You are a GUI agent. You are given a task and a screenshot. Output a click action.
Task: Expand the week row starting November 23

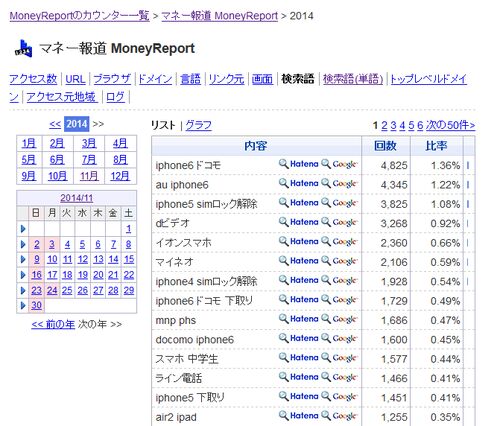(x=23, y=290)
